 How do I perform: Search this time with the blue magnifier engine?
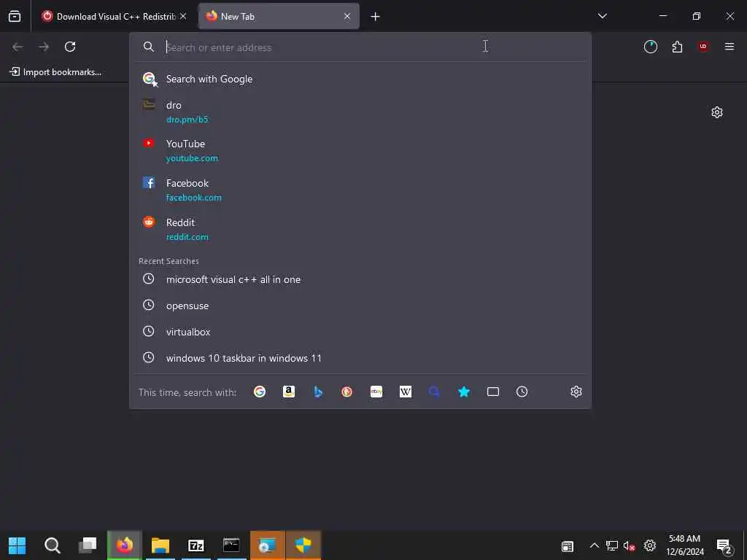tap(434, 392)
